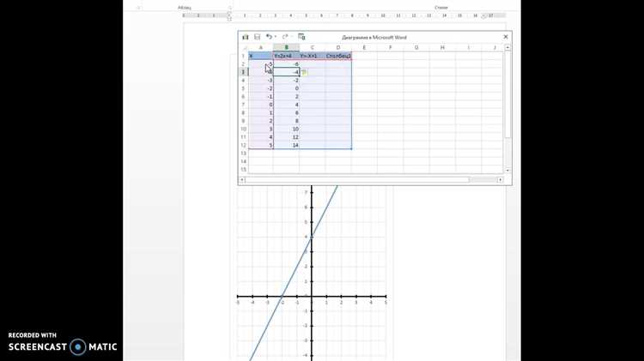Select row 5 header
Image resolution: width=644 pixels, height=361 pixels.
[244, 88]
